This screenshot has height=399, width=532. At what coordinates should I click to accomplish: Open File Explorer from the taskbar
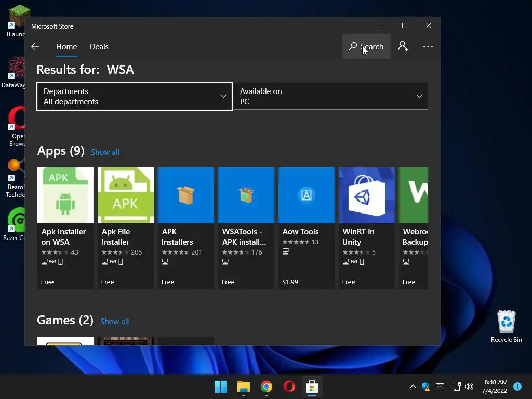pyautogui.click(x=243, y=387)
